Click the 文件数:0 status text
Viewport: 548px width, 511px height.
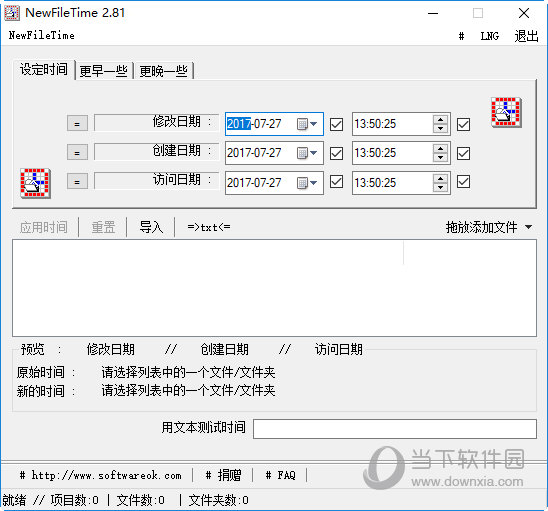(140, 500)
